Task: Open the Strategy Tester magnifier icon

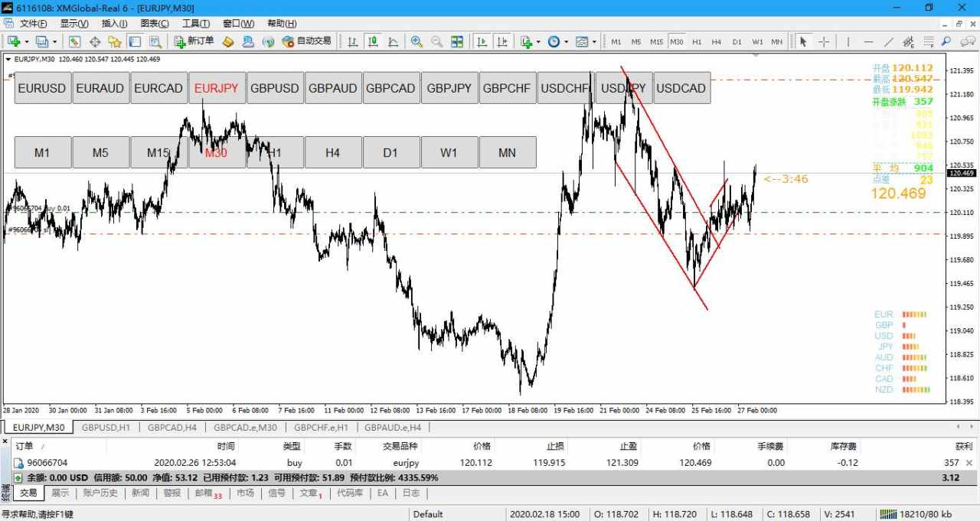Action: (x=155, y=41)
